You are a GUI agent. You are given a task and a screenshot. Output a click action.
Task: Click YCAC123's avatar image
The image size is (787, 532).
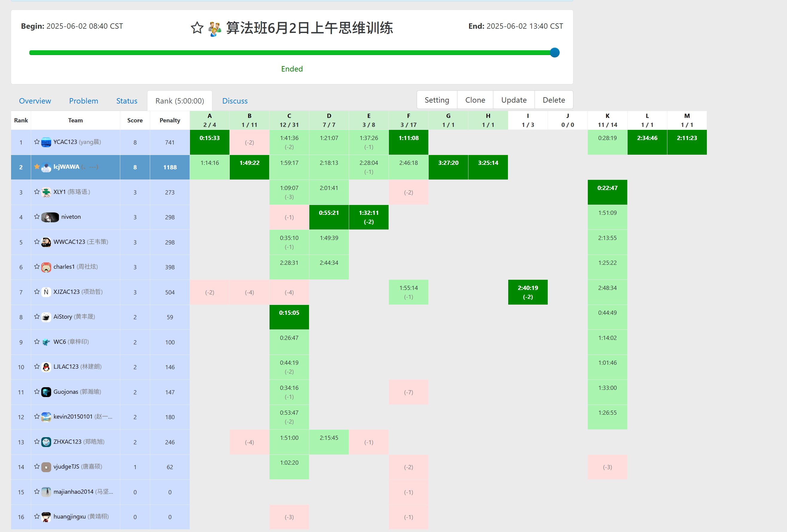click(x=46, y=142)
